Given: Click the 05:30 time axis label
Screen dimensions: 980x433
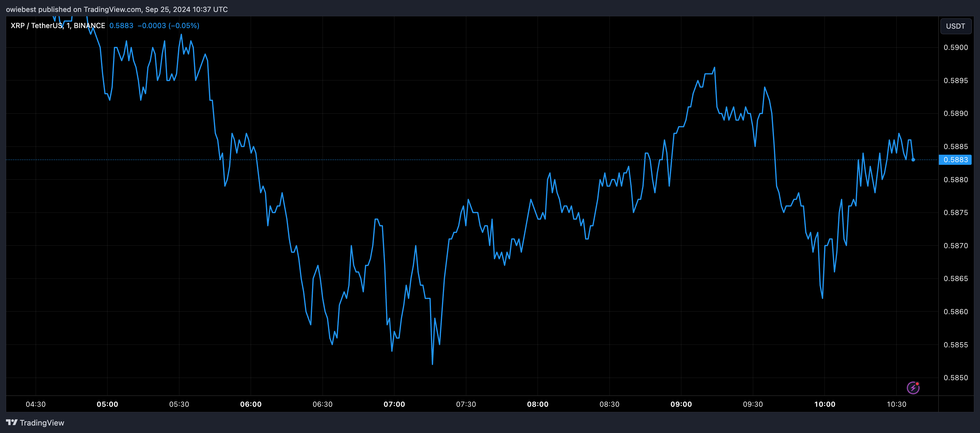Looking at the screenshot, I should coord(179,404).
